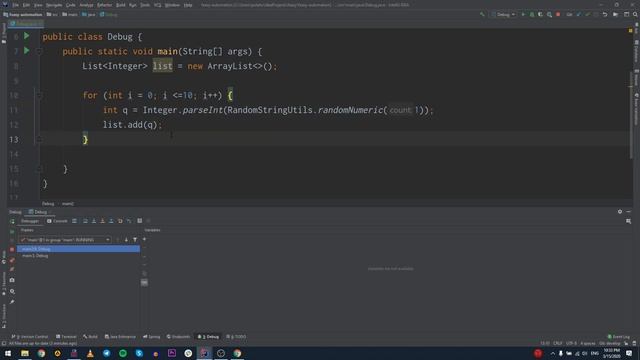Click the Project Structure icon in toolbar

(x=626, y=14)
